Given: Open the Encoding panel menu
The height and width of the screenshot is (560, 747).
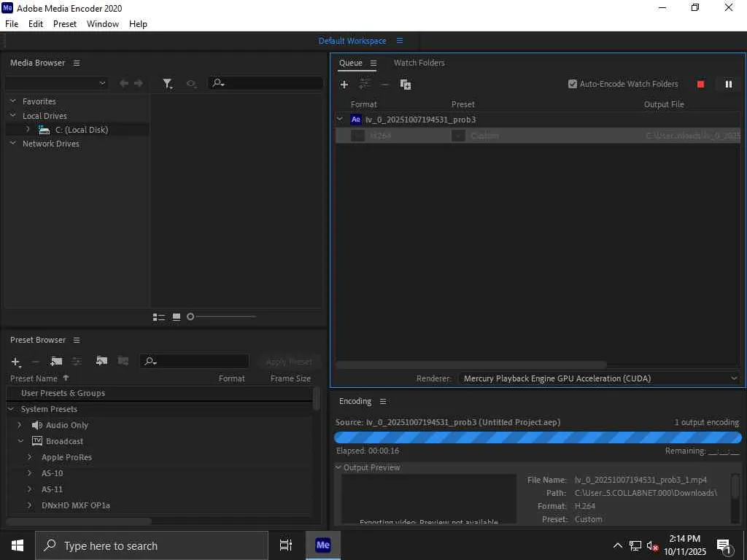Looking at the screenshot, I should pyautogui.click(x=383, y=402).
